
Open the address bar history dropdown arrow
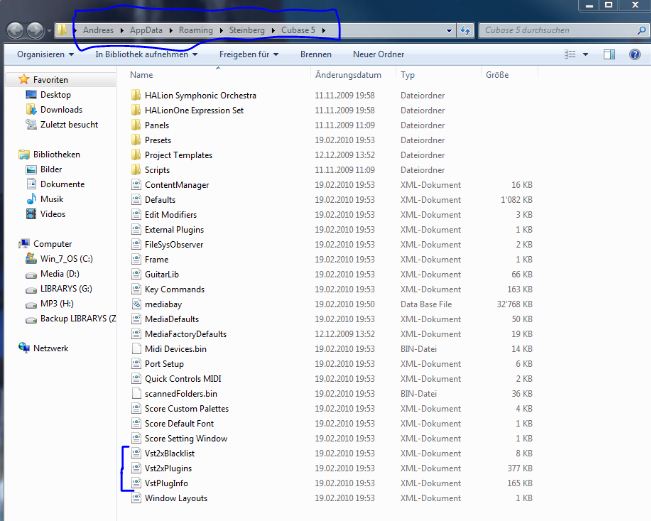click(x=449, y=30)
